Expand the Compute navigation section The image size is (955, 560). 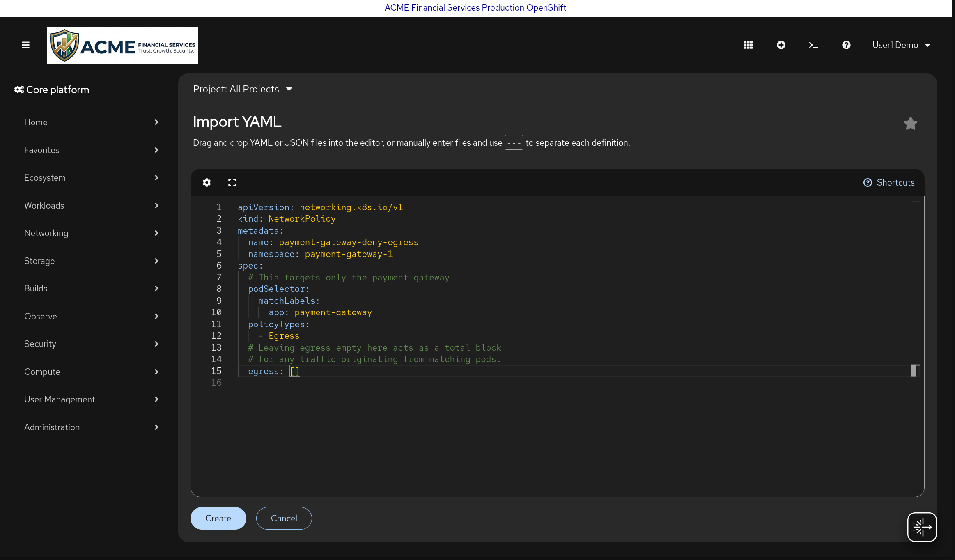91,372
